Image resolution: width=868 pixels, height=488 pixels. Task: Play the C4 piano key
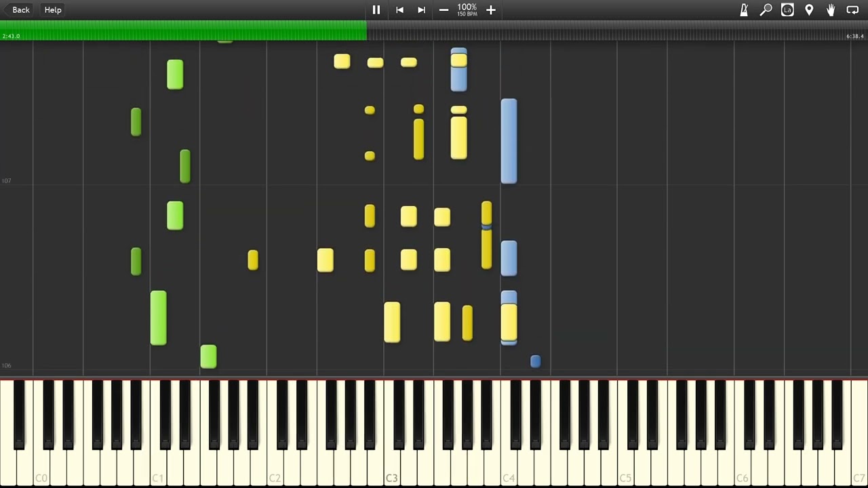click(x=509, y=468)
